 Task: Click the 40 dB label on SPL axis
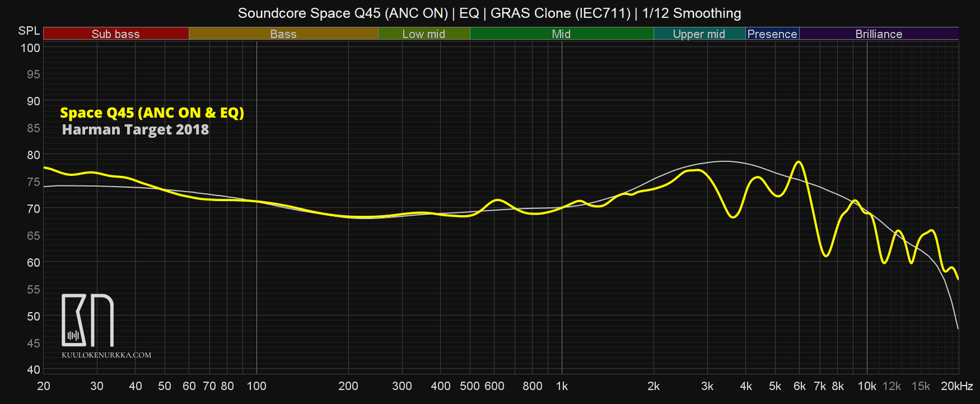33,370
